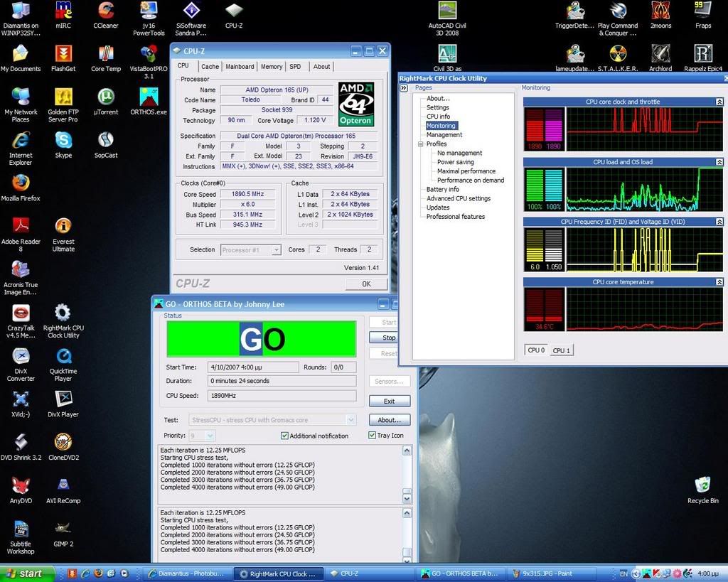The image size is (728, 582).
Task: Open CloneDVD2 desktop shortcut
Action: pyautogui.click(x=63, y=446)
